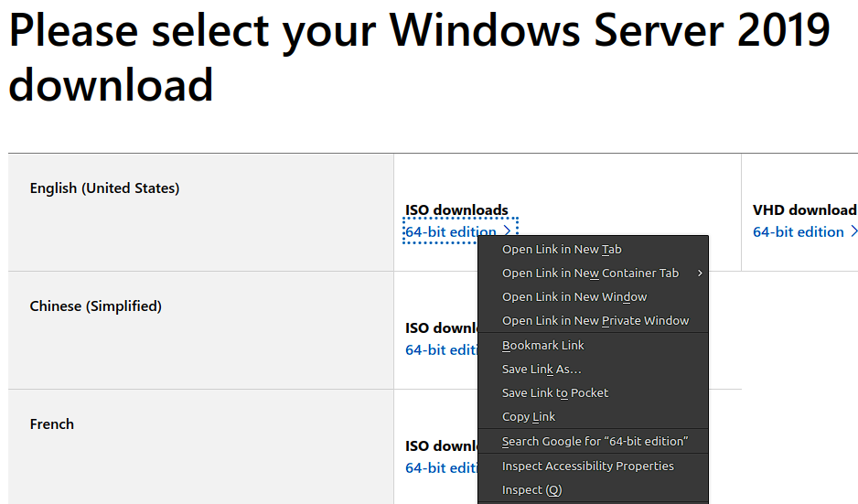Screen dimensions: 858x504
Task: Open Inspect Accessibility Properties
Action: [x=593, y=466]
